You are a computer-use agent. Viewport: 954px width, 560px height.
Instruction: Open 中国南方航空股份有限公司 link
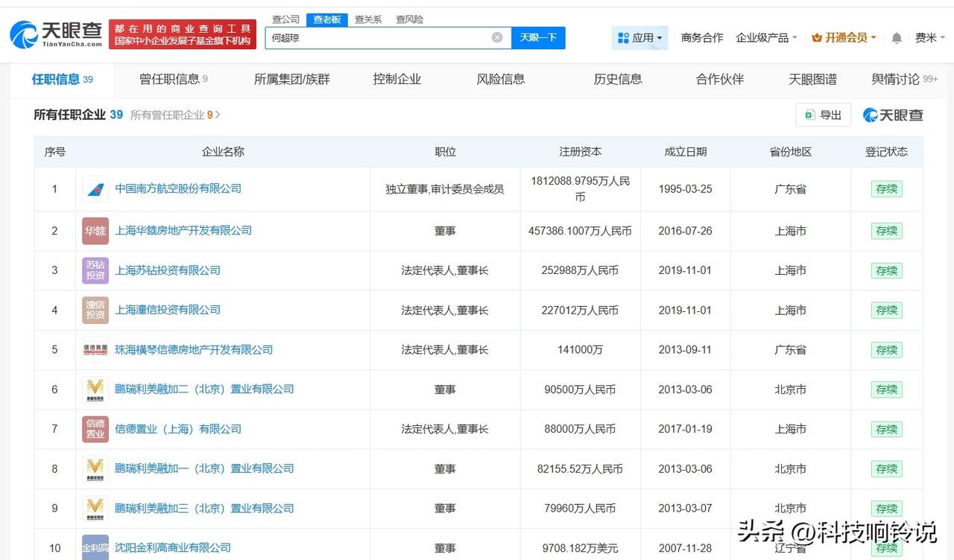coord(178,188)
